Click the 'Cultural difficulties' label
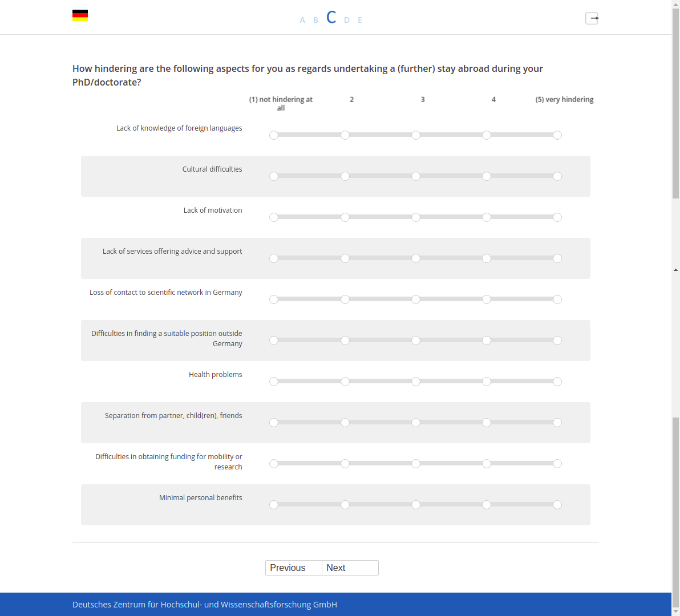The width and height of the screenshot is (680, 616). pyautogui.click(x=212, y=169)
